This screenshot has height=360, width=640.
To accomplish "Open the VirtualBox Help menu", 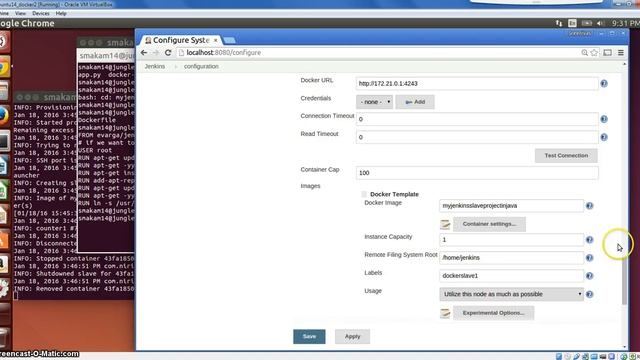I will (x=61, y=13).
